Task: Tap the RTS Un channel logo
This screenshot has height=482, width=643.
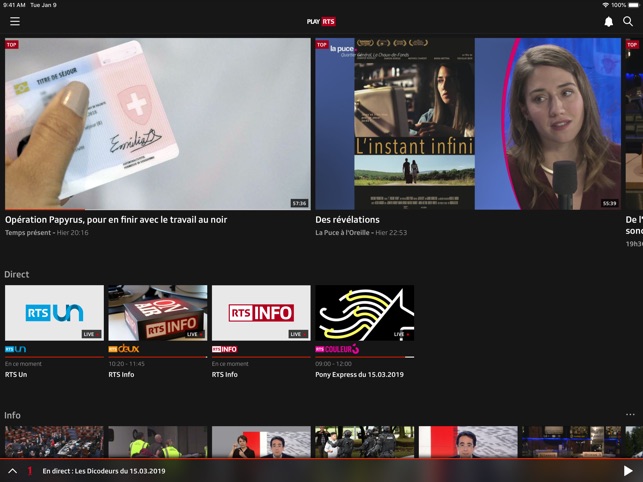Action: [x=16, y=349]
